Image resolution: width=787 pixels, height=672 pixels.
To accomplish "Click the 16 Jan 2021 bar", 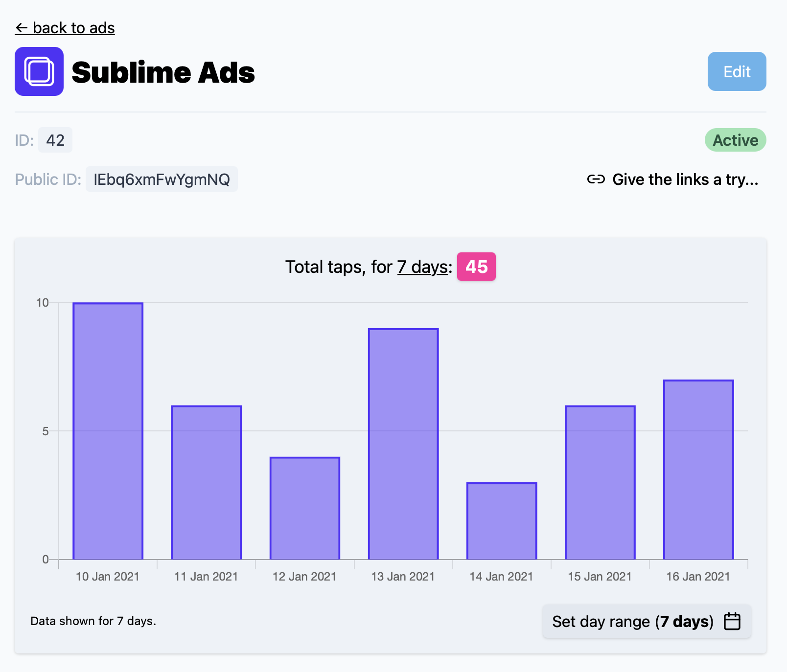I will pos(698,470).
